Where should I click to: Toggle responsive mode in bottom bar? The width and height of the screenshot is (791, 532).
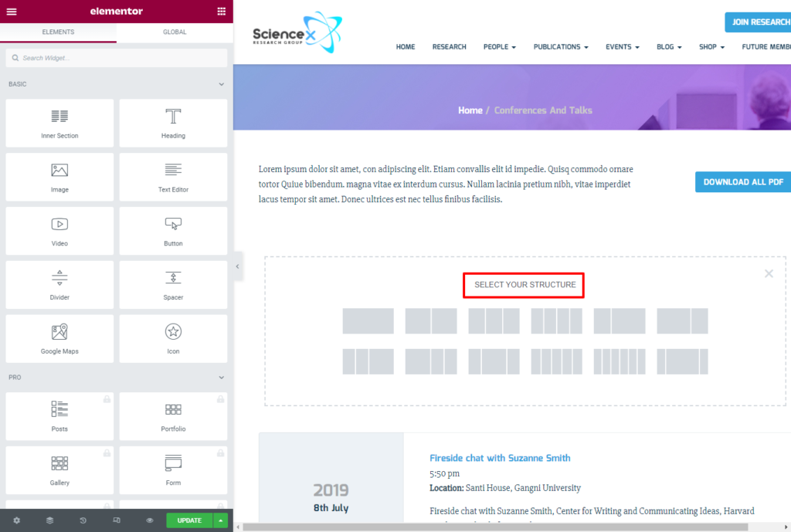pyautogui.click(x=116, y=520)
